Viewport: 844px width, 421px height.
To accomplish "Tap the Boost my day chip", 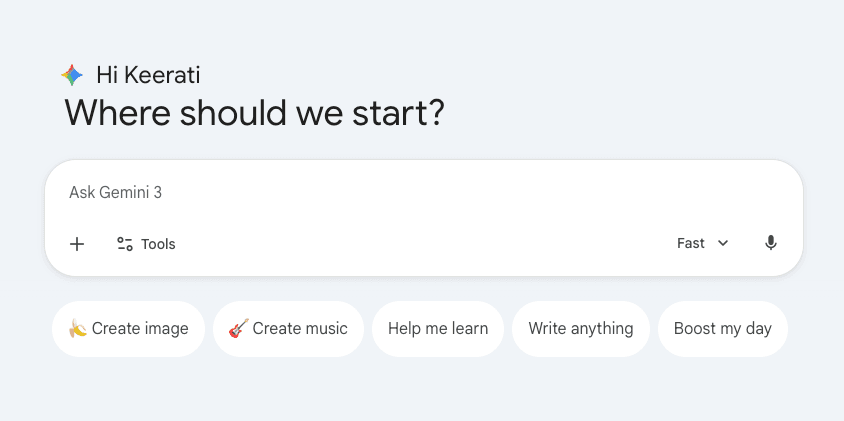I will [722, 329].
